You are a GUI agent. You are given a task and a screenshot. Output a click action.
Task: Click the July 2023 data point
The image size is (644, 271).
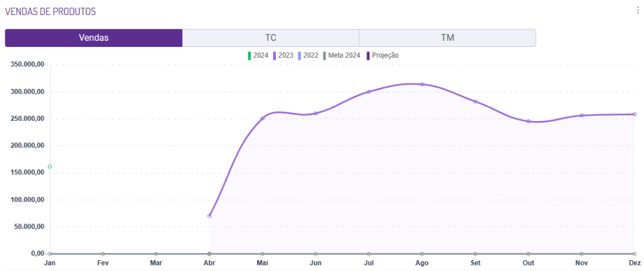point(369,92)
